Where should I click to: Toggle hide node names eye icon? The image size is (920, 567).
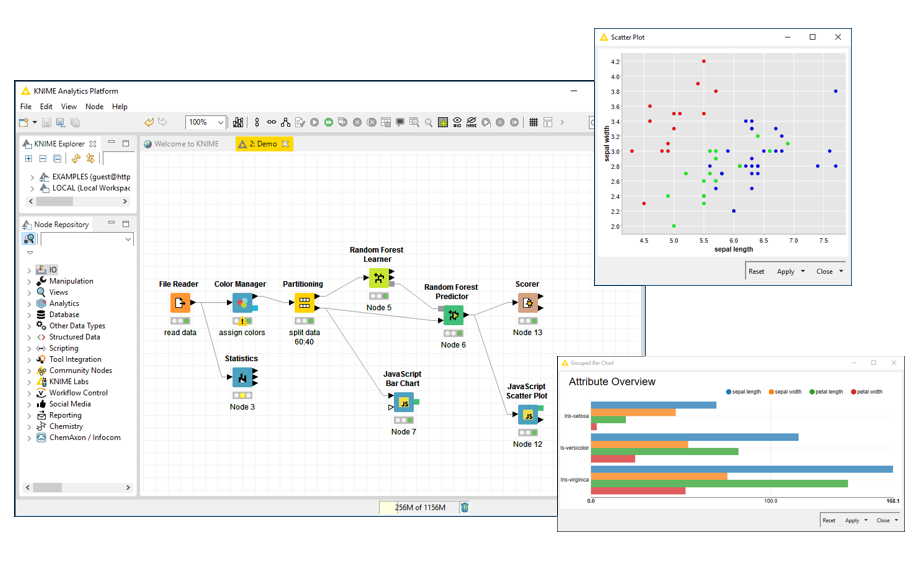coord(471,122)
